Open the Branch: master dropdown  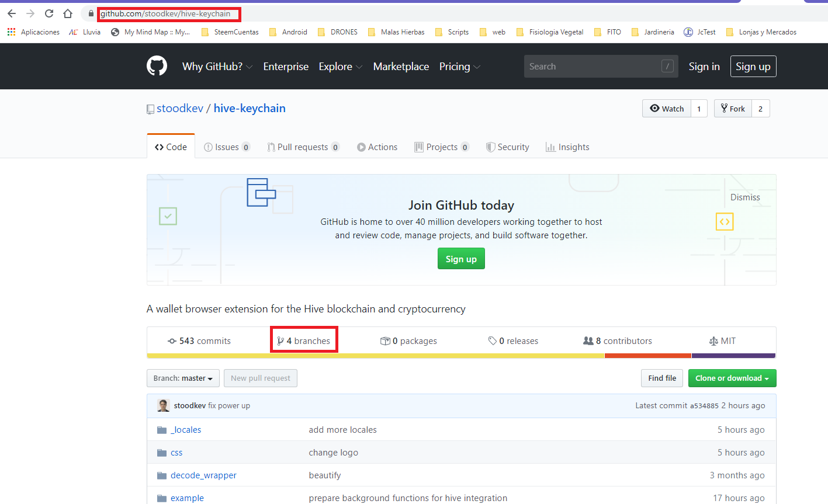(183, 378)
